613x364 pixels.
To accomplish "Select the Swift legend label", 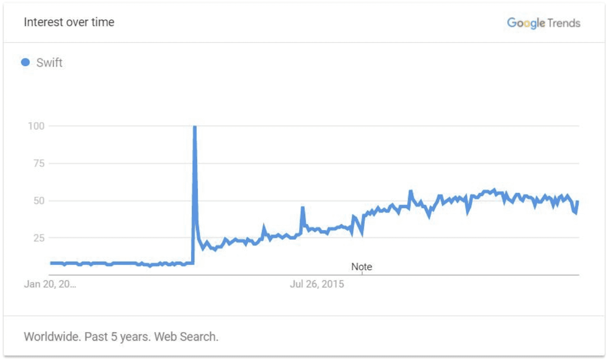I will pyautogui.click(x=49, y=63).
